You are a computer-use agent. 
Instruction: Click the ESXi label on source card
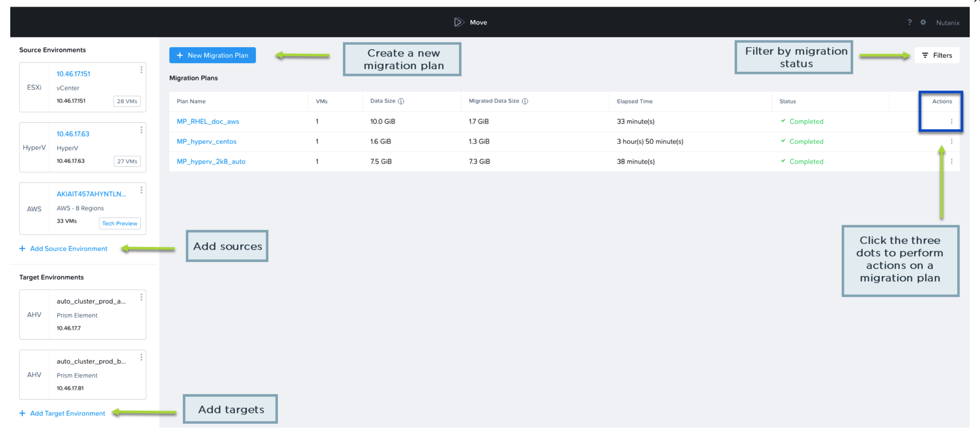(34, 88)
